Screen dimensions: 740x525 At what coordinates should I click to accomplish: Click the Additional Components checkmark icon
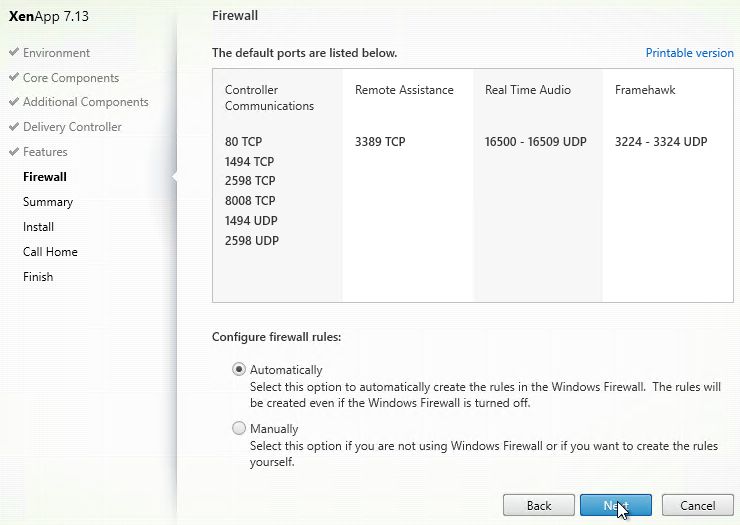(14, 102)
